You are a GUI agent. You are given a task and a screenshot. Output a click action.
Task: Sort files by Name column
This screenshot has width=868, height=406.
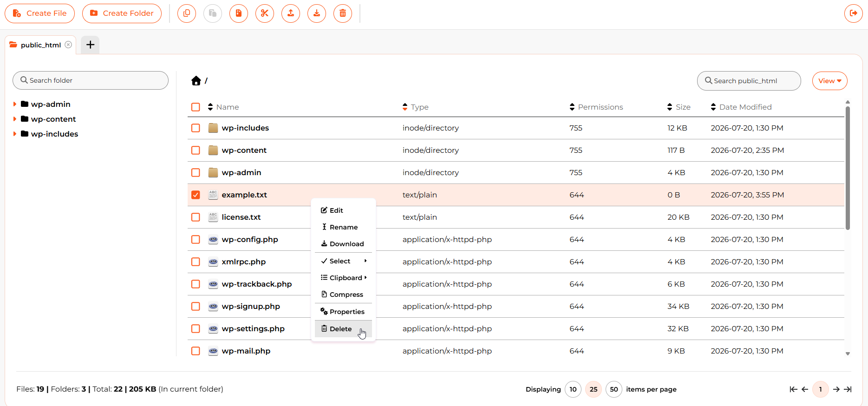pos(223,107)
